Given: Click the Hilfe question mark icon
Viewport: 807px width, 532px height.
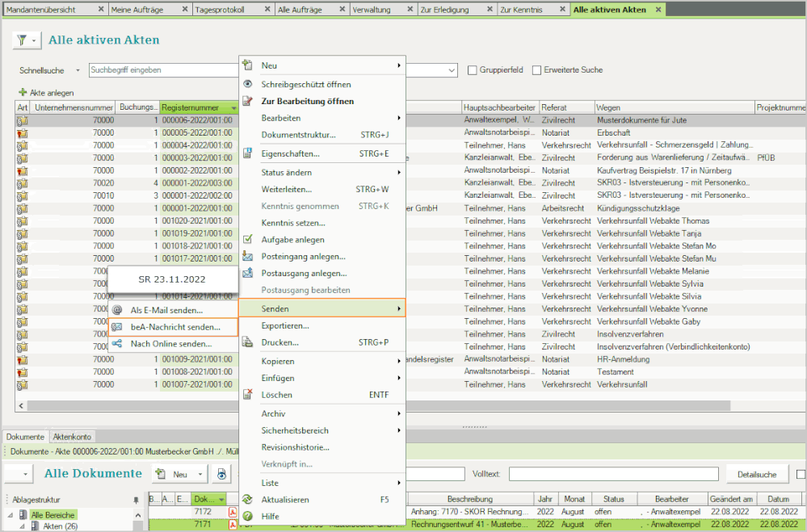Looking at the screenshot, I should click(248, 516).
